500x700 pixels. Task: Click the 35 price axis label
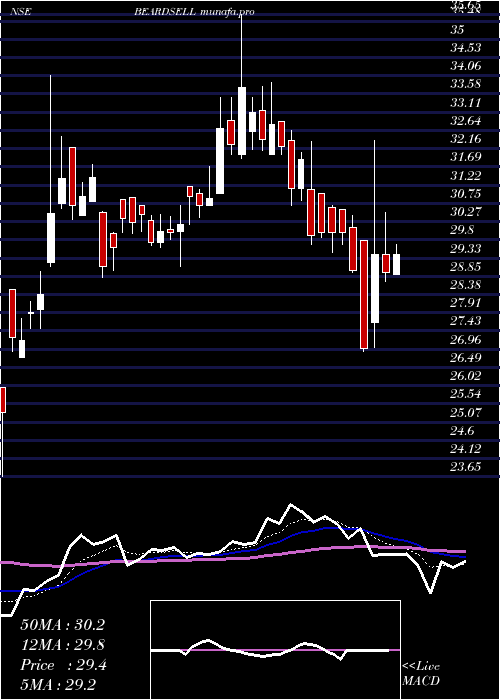[x=458, y=29]
